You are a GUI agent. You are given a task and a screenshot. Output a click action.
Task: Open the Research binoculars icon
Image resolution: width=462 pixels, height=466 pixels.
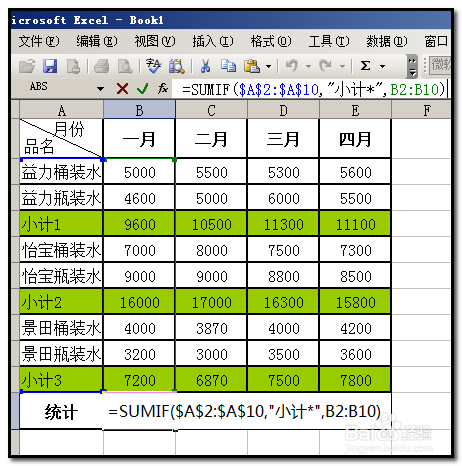[176, 66]
